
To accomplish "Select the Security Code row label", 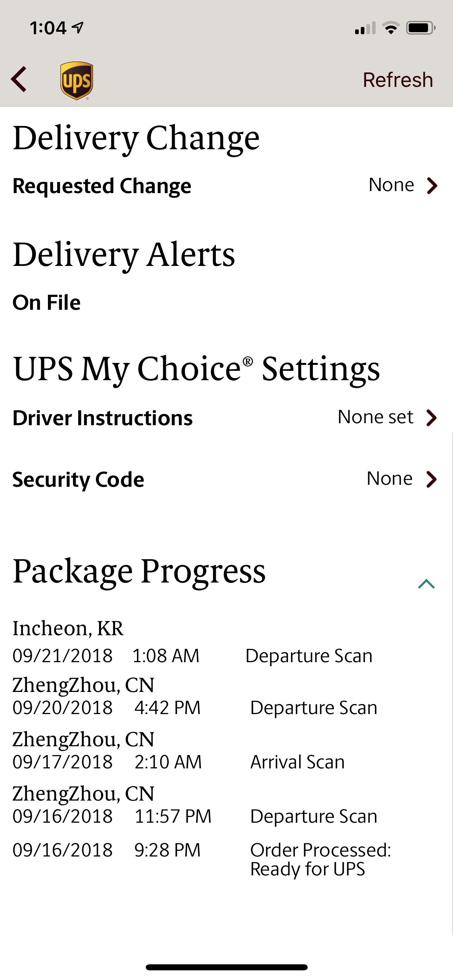I will pos(78,480).
